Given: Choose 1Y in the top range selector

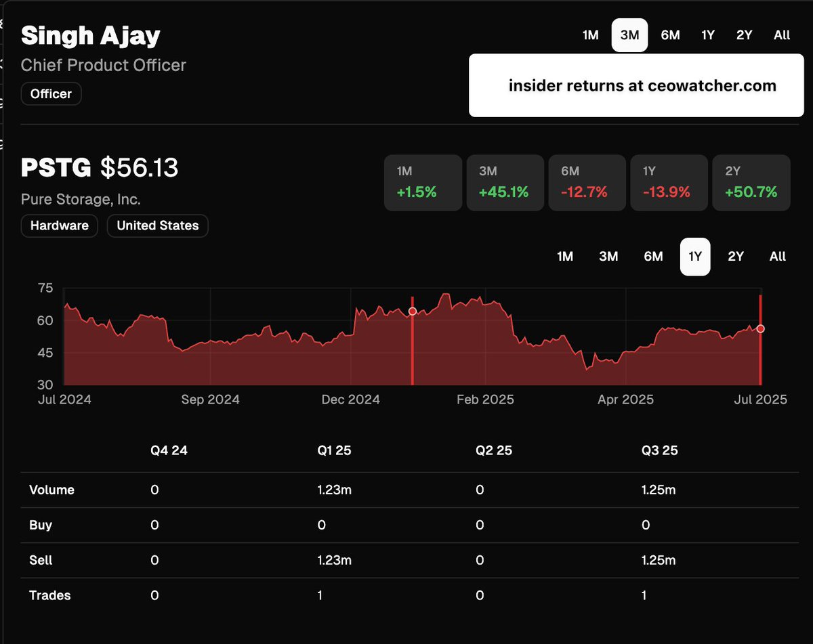Looking at the screenshot, I should tap(708, 35).
